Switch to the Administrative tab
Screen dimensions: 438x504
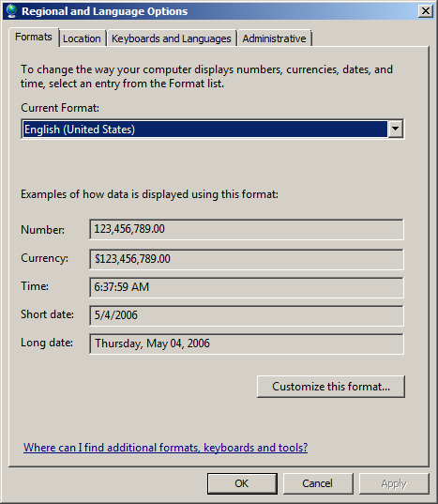click(x=274, y=38)
